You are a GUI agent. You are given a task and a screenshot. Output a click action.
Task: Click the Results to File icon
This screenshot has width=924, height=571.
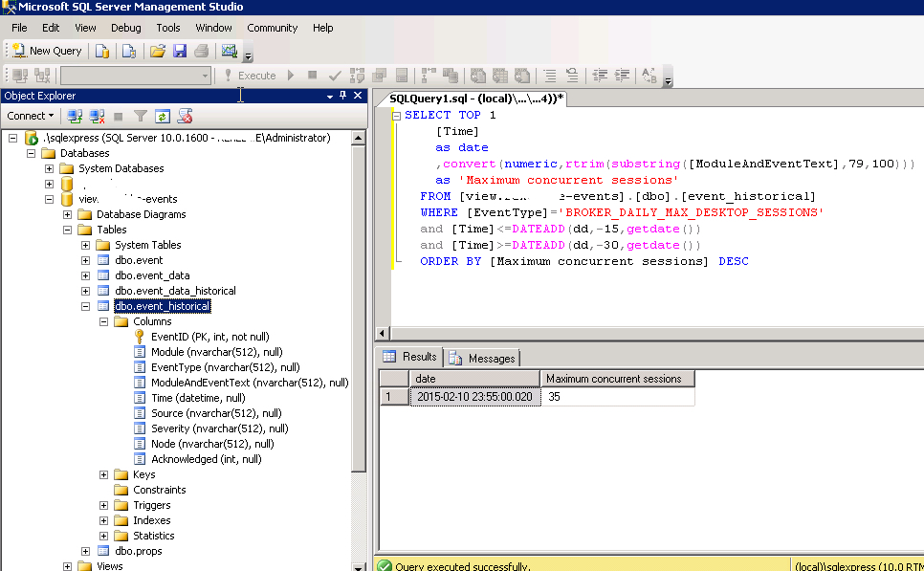pos(521,76)
